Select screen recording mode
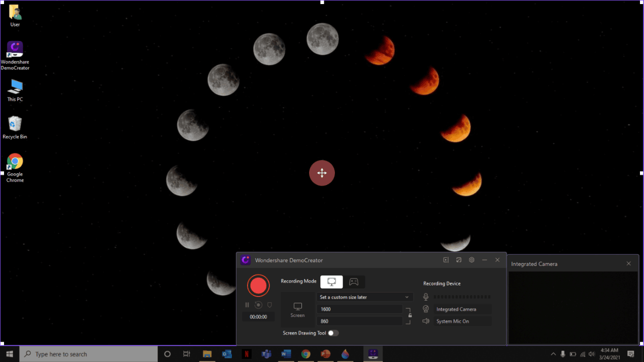 [331, 281]
